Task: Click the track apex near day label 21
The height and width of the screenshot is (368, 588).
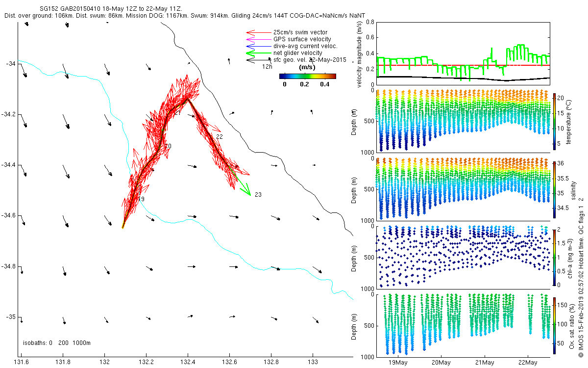Action: pyautogui.click(x=188, y=98)
